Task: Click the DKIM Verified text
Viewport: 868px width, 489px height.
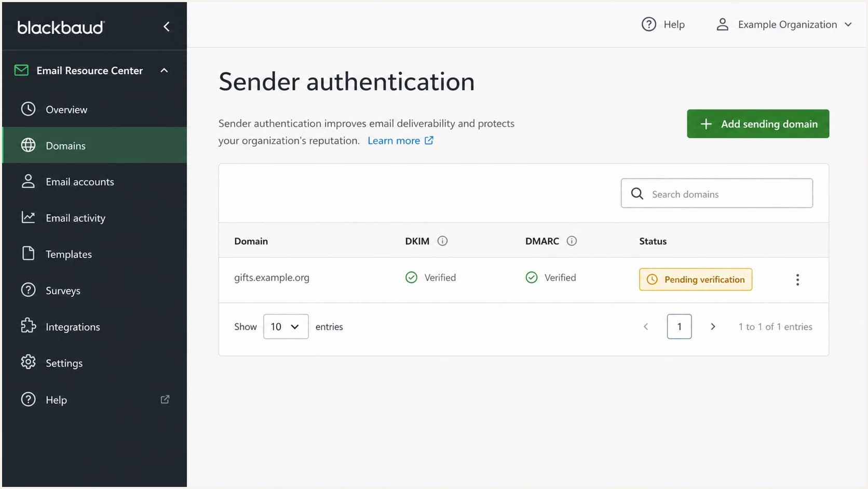Action: 440,277
